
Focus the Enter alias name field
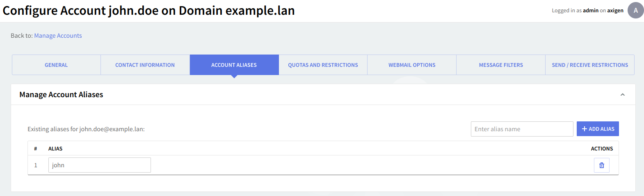[522, 129]
